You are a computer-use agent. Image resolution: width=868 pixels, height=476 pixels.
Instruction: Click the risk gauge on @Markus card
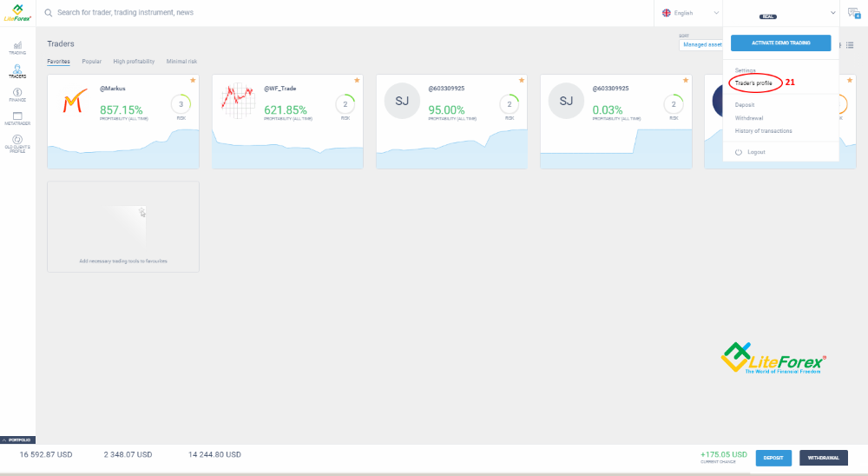(181, 104)
